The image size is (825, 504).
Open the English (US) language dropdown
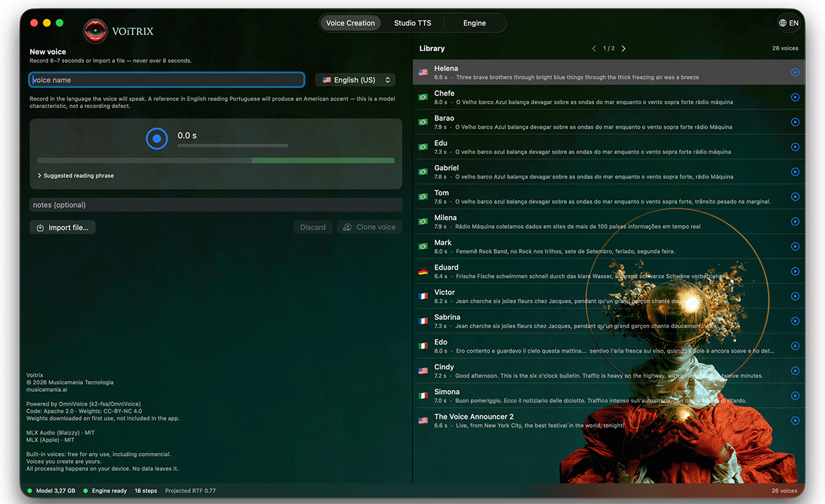tap(355, 80)
